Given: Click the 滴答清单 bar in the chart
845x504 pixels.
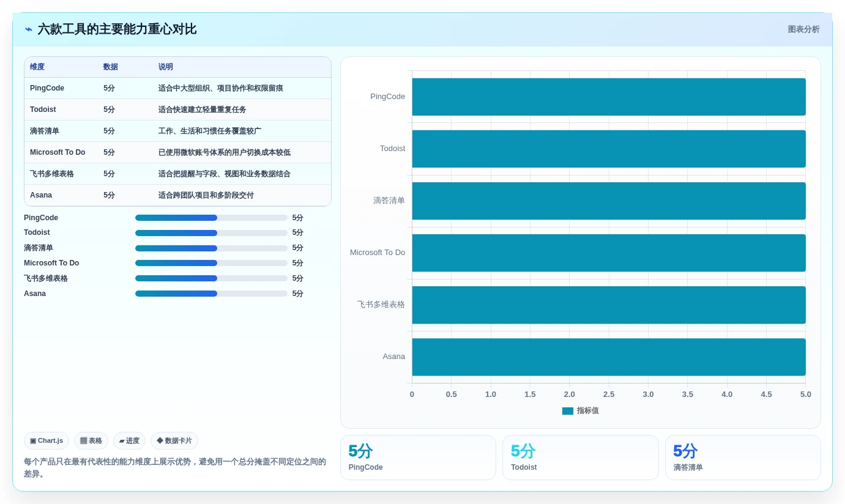Looking at the screenshot, I should pos(609,201).
